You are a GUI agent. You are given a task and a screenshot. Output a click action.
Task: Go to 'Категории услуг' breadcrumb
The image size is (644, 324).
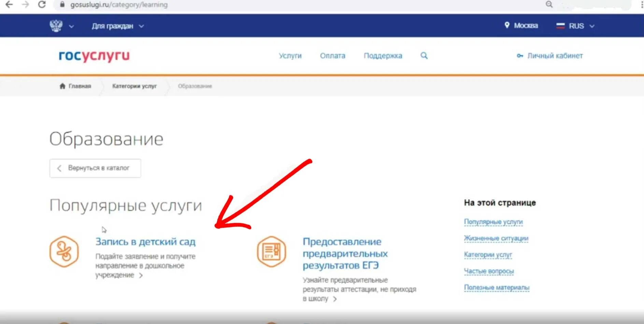point(134,86)
